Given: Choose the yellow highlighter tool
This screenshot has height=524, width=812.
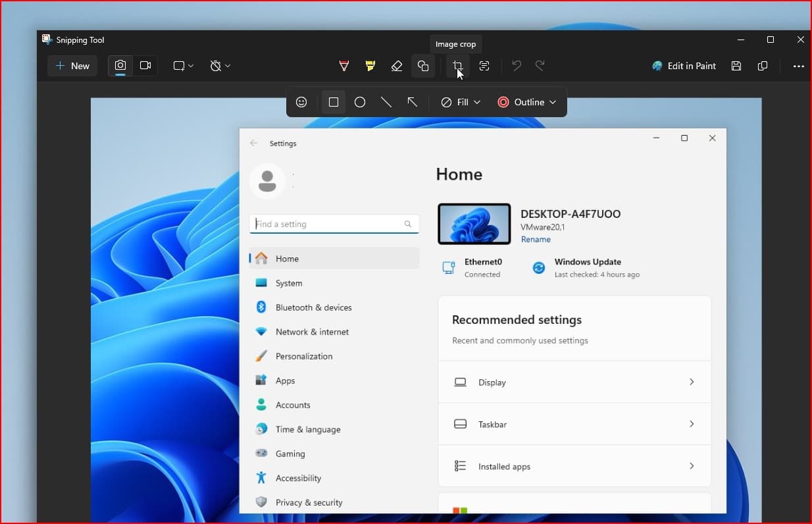Looking at the screenshot, I should click(x=370, y=66).
